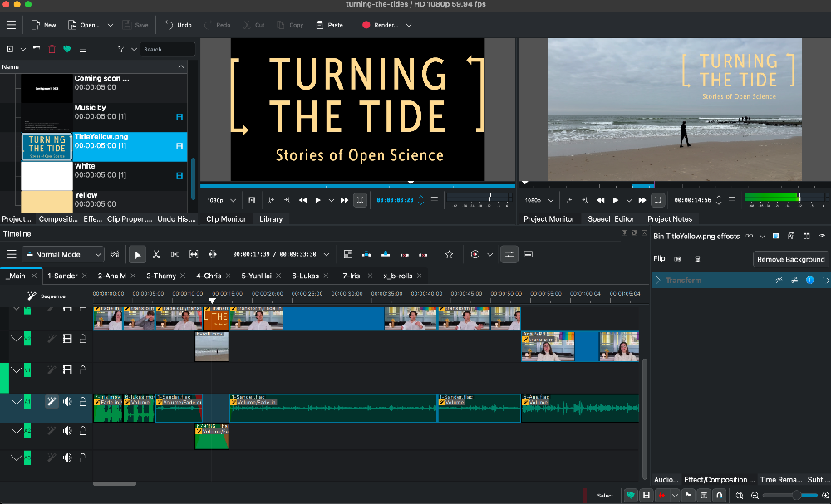The width and height of the screenshot is (831, 504).
Task: Select the Razor scissors tool
Action: 156,254
